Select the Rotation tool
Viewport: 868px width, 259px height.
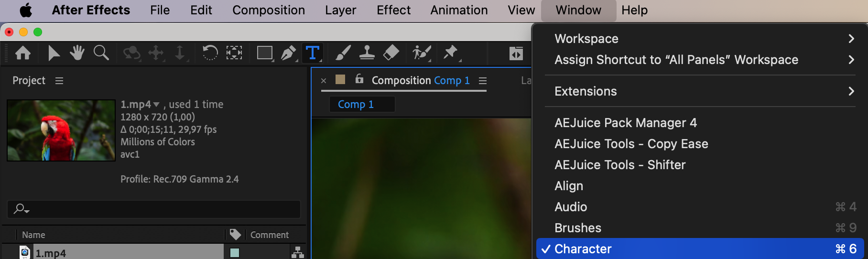(210, 53)
